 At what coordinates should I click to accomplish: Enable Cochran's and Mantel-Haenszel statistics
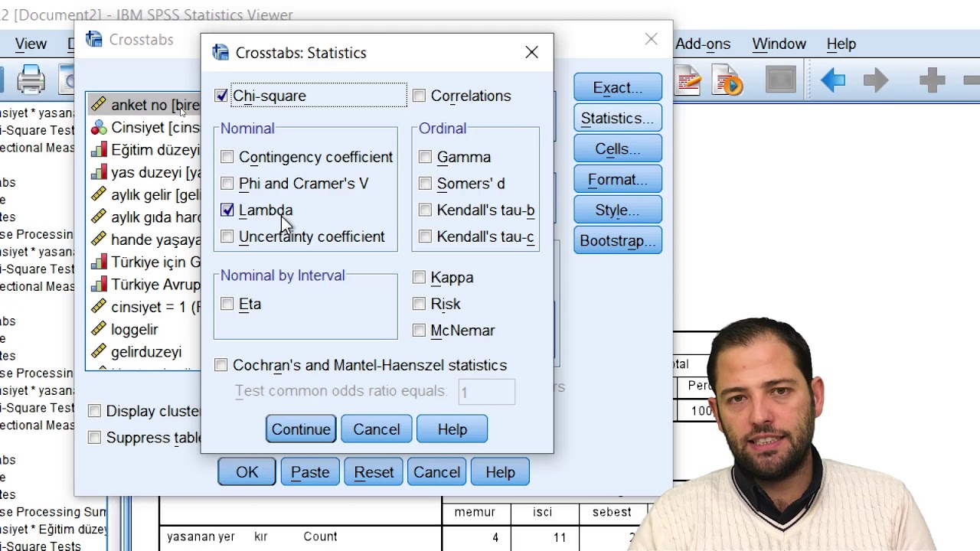(x=221, y=365)
